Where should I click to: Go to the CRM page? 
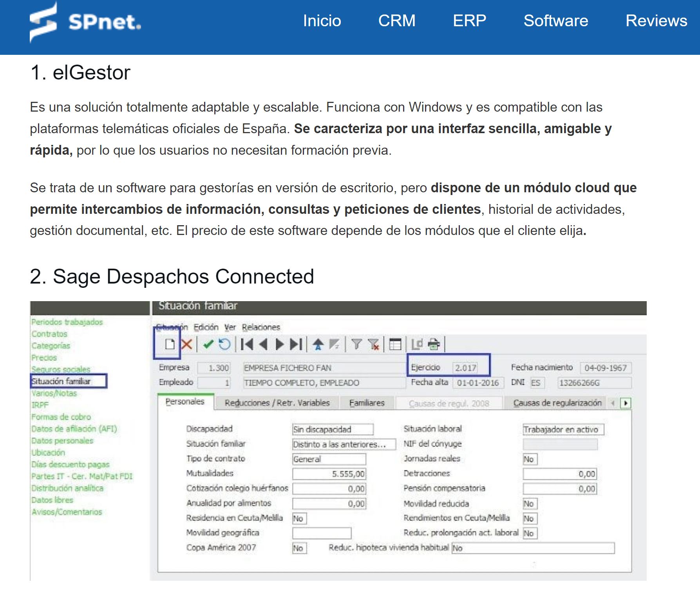tap(397, 21)
